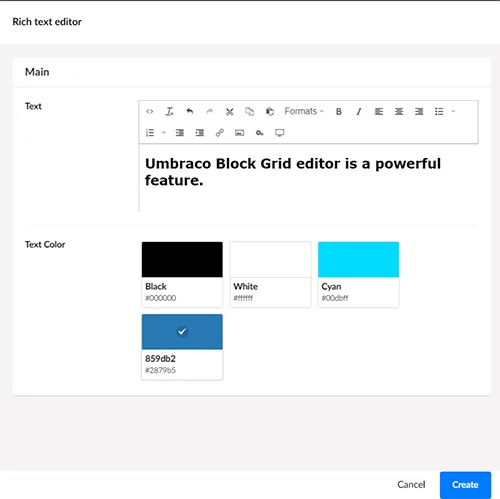Viewport: 500px width, 499px height.
Task: Align text to center
Action: pyautogui.click(x=399, y=111)
